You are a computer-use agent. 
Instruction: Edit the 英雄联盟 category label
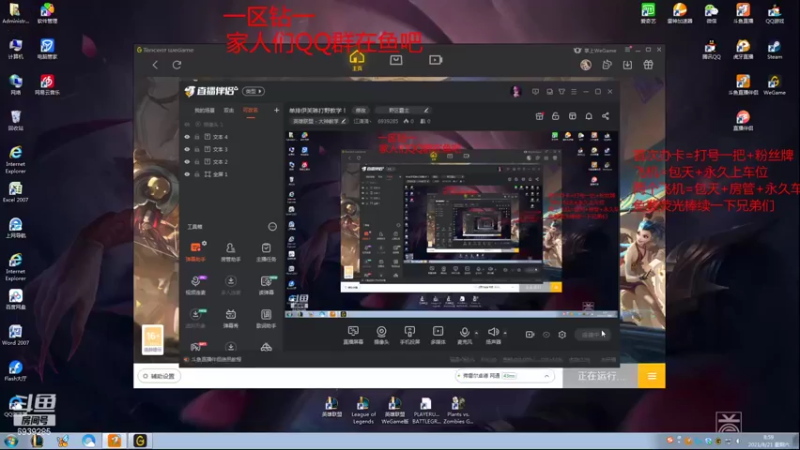318,121
